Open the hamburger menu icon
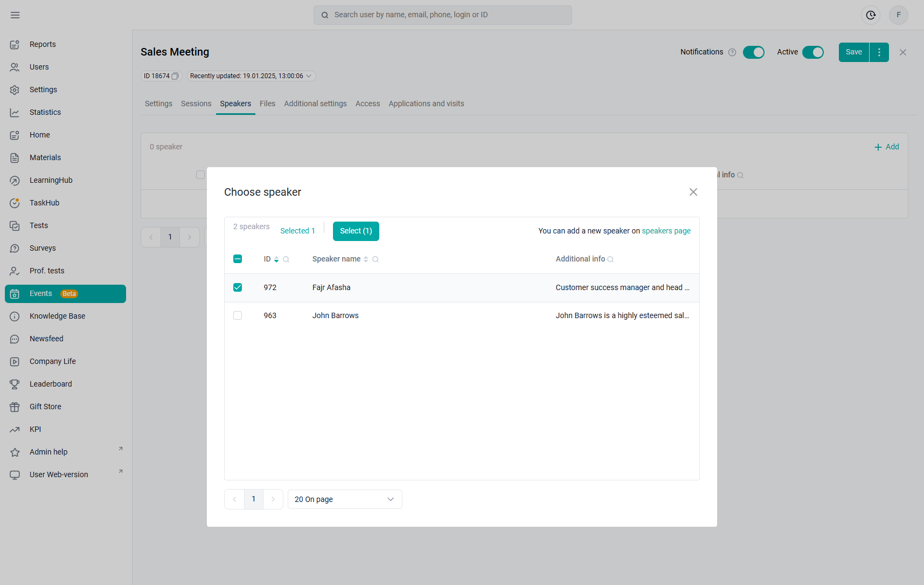 point(15,15)
